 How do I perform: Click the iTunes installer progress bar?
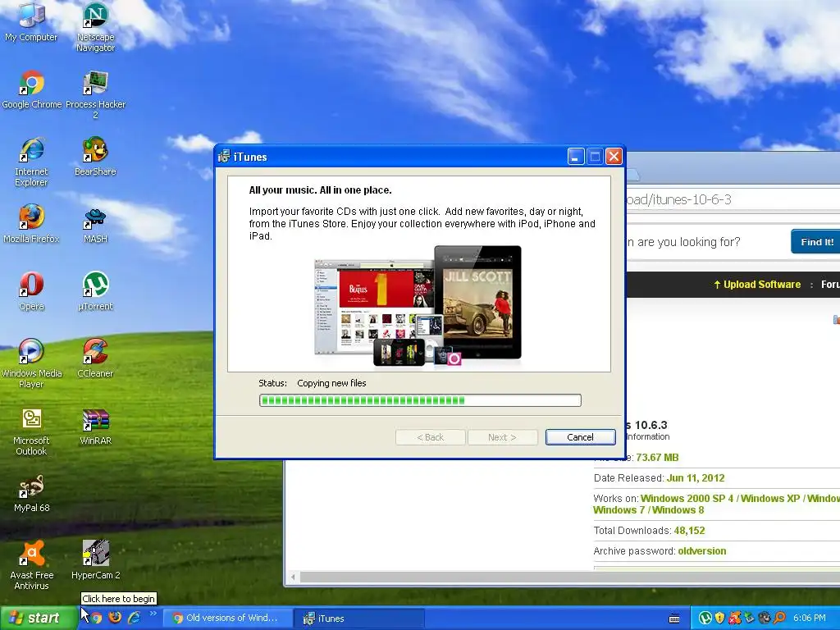pyautogui.click(x=420, y=400)
